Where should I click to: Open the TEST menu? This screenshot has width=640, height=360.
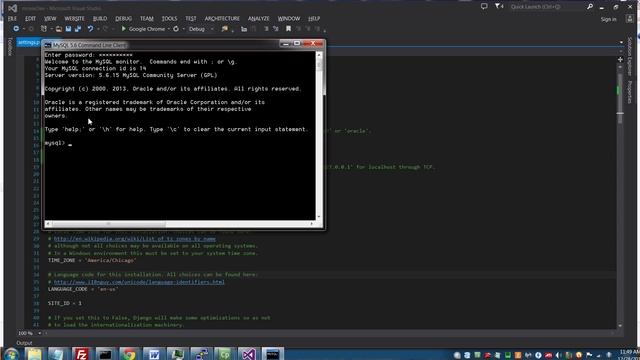tap(191, 19)
